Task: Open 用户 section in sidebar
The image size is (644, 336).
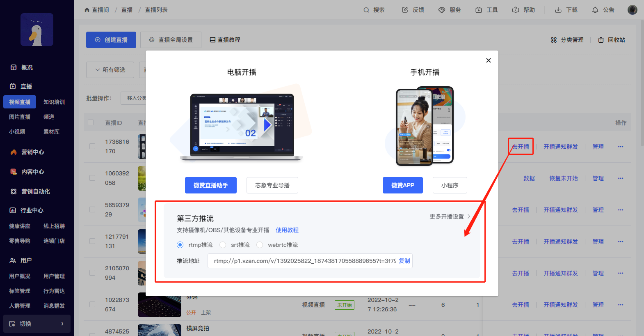Action: pos(21,260)
